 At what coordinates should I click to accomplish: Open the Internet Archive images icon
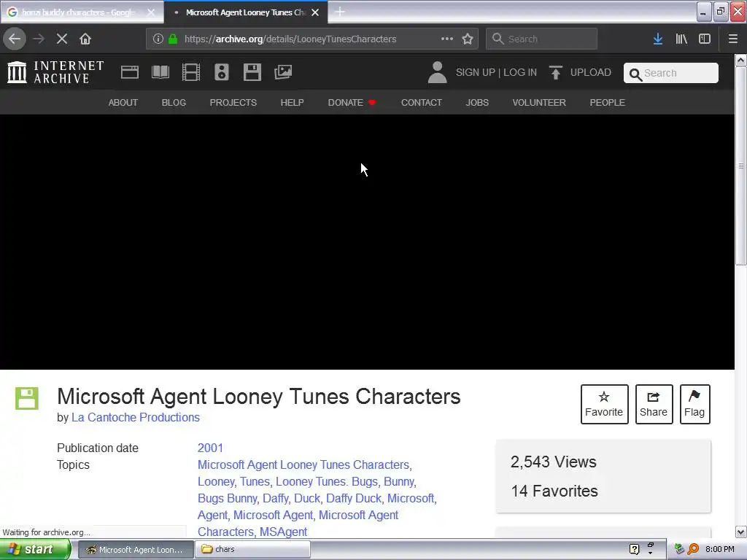tap(283, 72)
